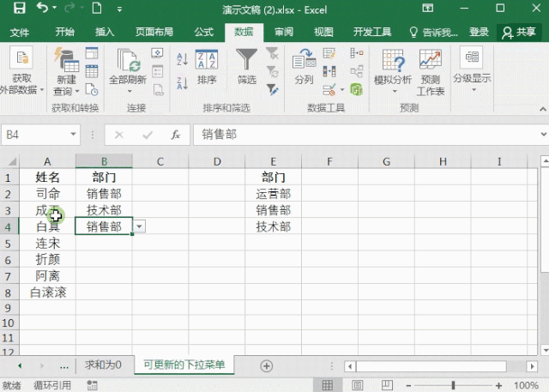Open the 页面布局 tab

click(x=154, y=32)
